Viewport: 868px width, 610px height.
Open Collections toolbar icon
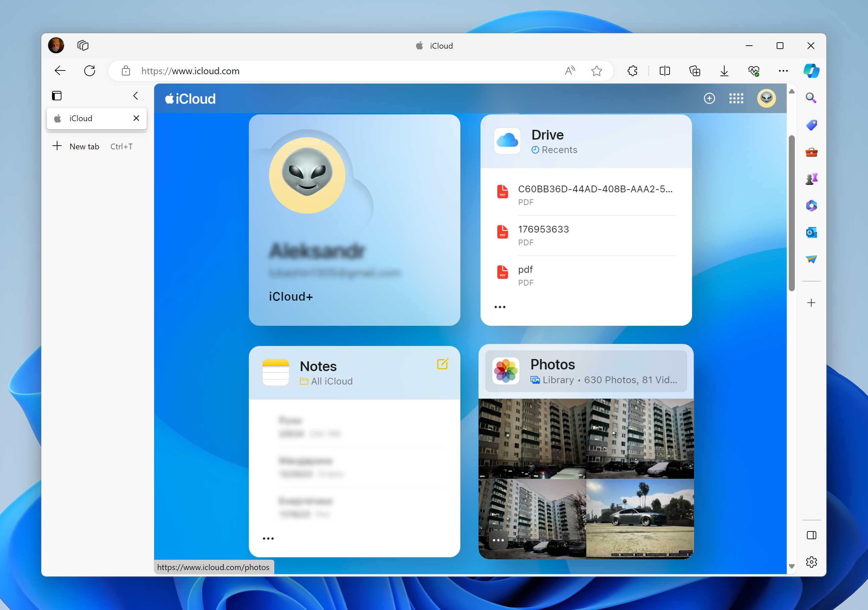[x=694, y=71]
